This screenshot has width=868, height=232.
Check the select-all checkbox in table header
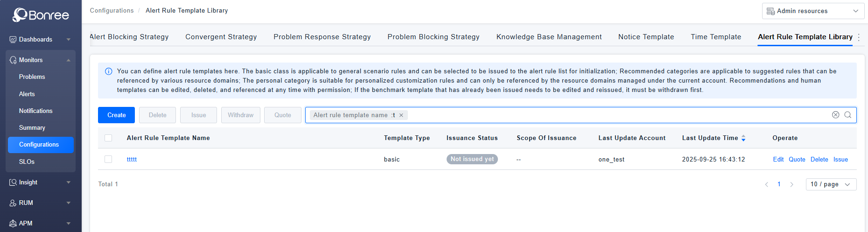pos(108,138)
